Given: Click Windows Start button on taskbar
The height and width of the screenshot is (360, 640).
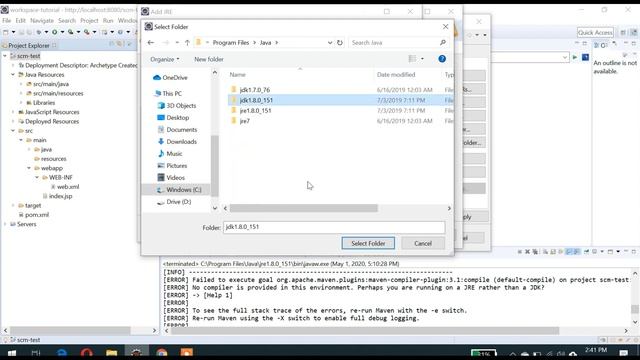Looking at the screenshot, I should click(11, 353).
